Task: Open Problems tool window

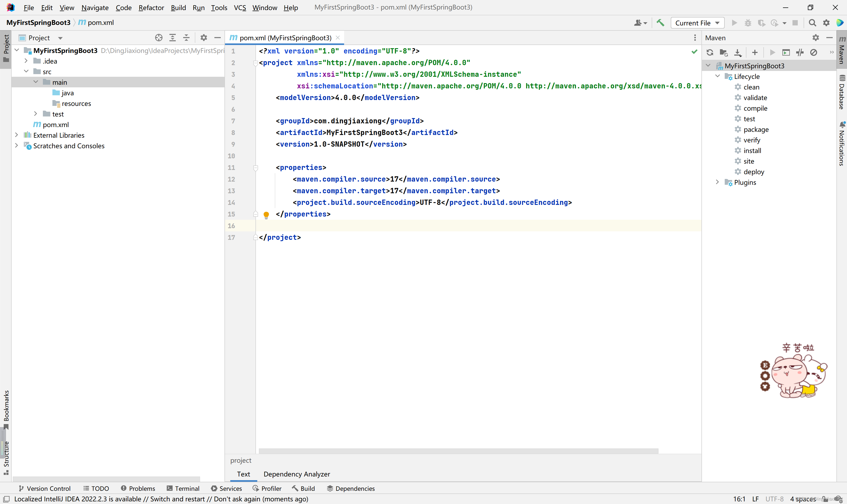Action: coord(138,488)
